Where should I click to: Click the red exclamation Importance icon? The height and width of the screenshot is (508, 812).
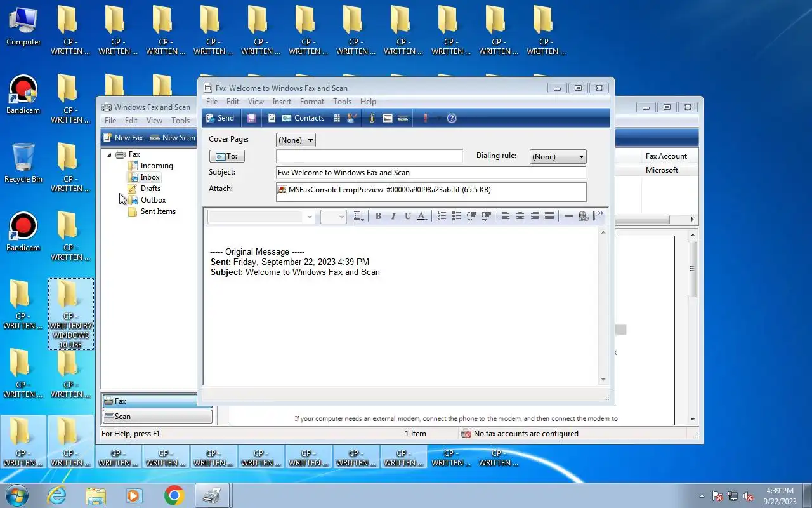(x=426, y=118)
